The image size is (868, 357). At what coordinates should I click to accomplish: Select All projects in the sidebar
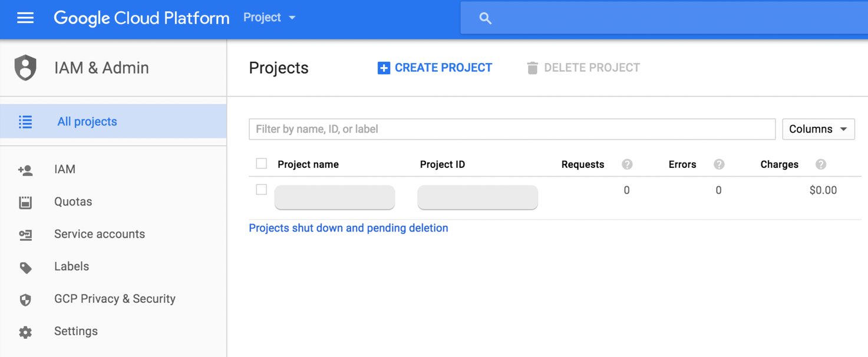pyautogui.click(x=87, y=121)
